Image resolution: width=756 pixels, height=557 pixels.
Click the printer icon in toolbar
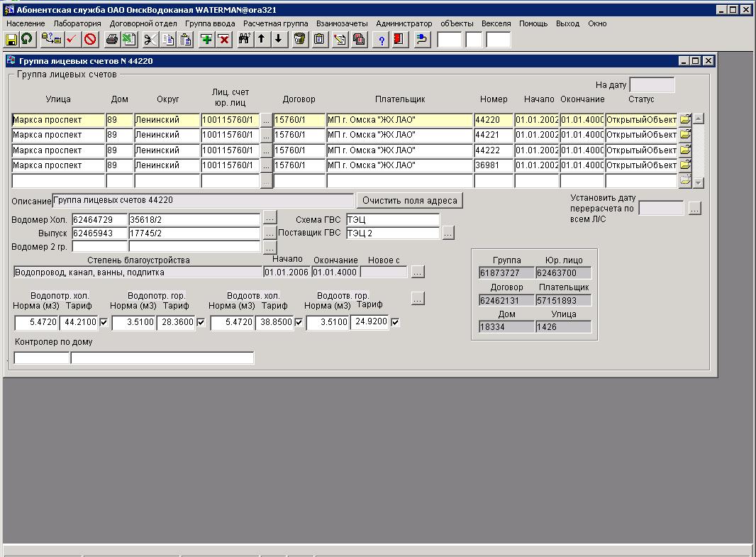[x=111, y=40]
